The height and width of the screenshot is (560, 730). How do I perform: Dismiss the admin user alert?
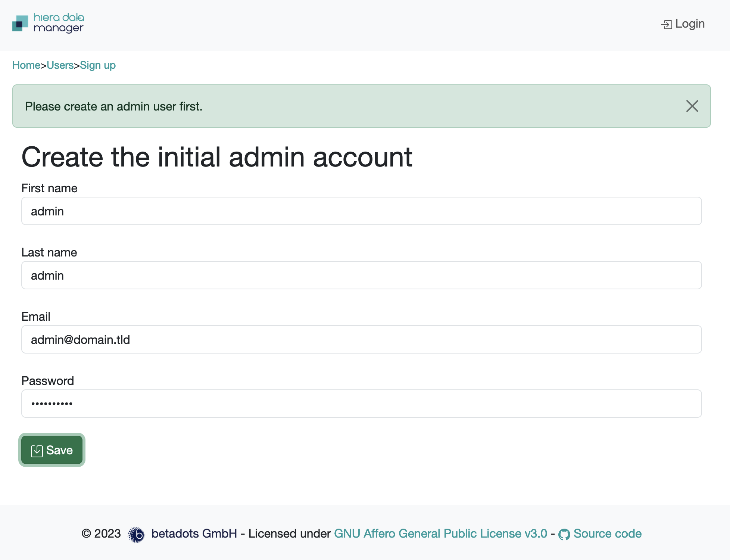[x=692, y=106]
